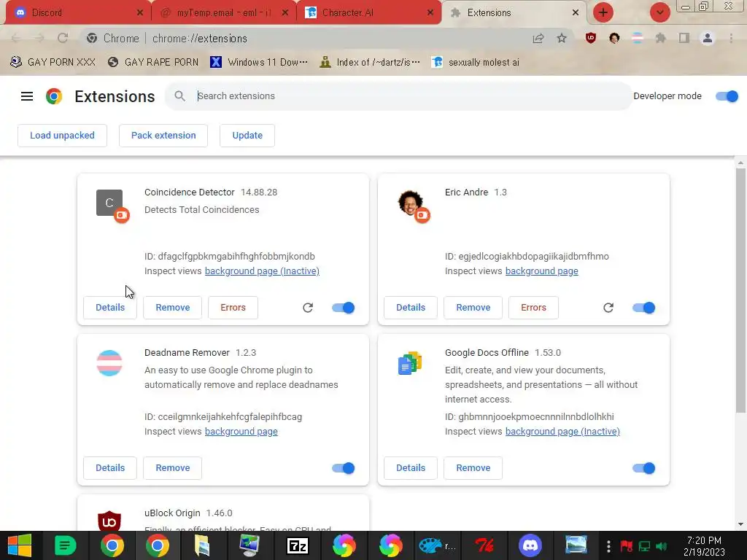Click the Google Docs Offline icon
This screenshot has height=560, width=747.
[x=410, y=363]
